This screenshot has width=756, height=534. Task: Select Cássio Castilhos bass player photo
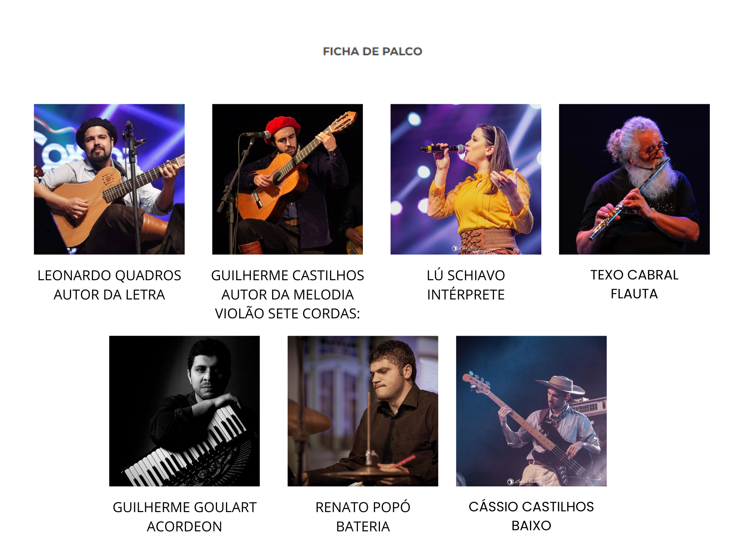(531, 411)
